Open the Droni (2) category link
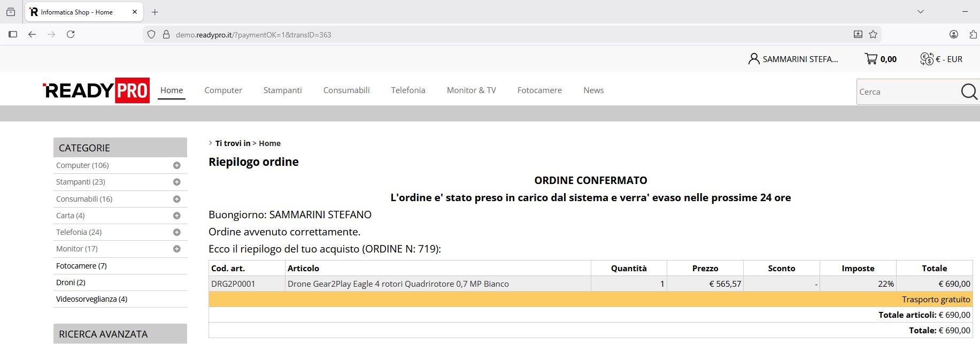Image resolution: width=980 pixels, height=344 pixels. point(71,282)
